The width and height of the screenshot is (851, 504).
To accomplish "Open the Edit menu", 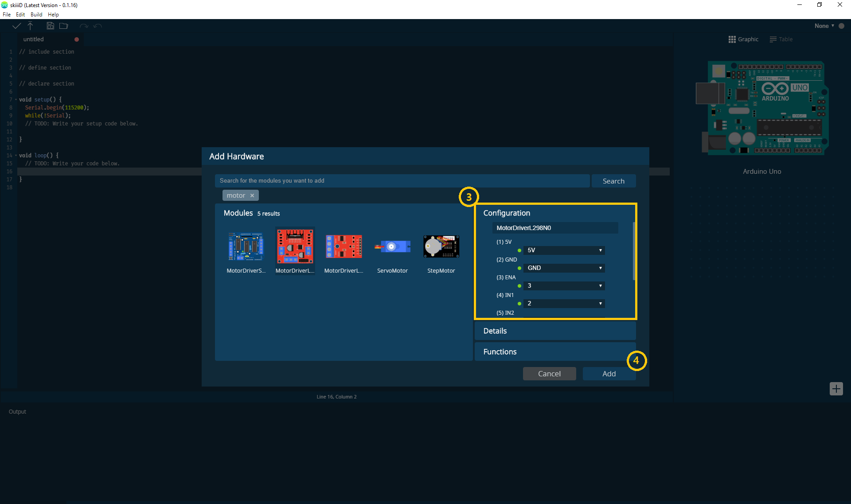I will coord(20,14).
